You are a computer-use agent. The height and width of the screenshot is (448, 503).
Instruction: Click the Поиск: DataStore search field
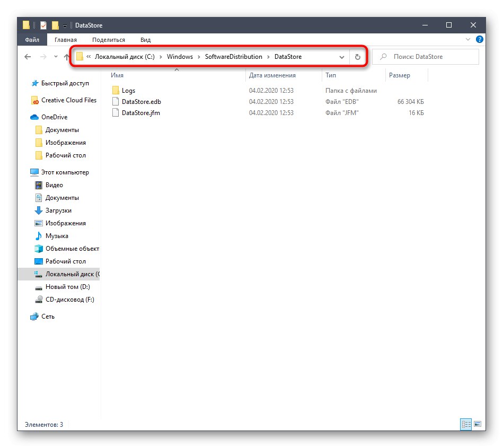(426, 57)
